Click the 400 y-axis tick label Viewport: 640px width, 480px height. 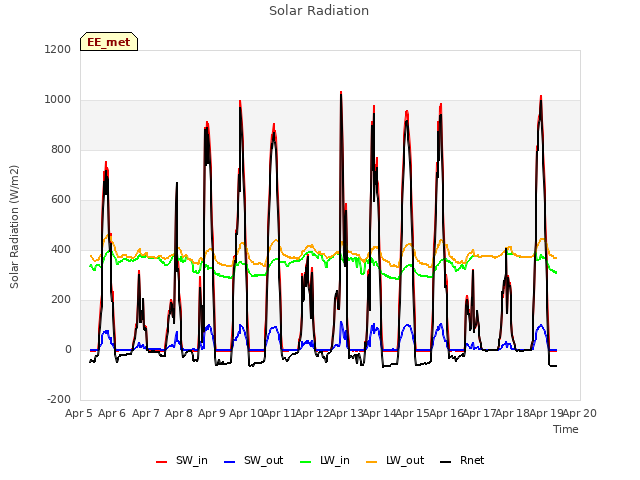coord(61,250)
